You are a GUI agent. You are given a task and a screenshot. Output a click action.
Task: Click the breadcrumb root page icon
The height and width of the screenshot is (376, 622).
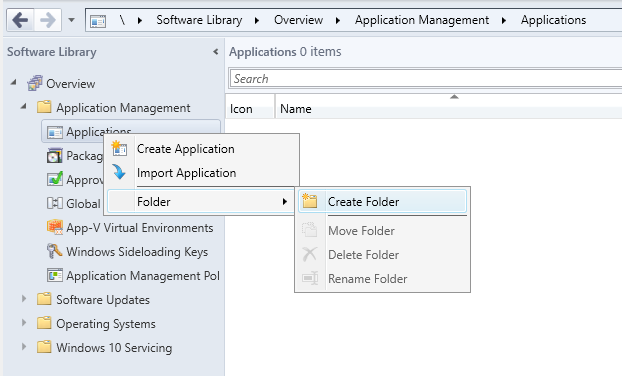98,21
